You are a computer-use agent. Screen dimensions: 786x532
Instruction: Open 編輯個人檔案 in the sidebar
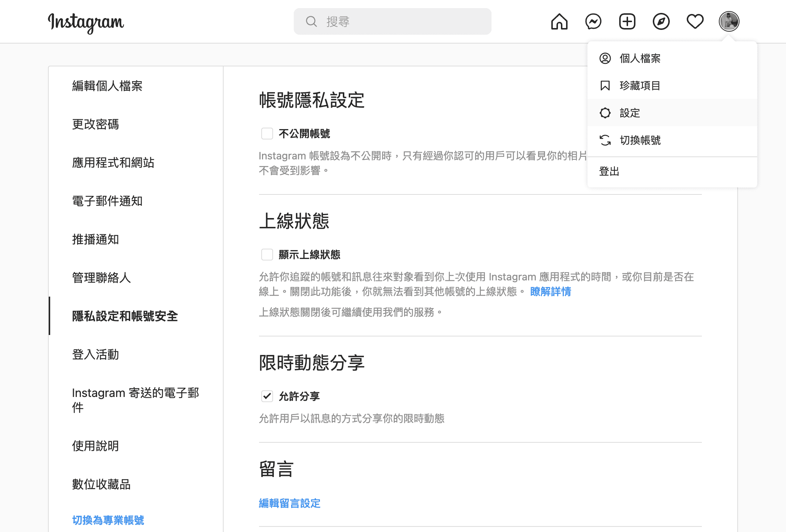pos(136,86)
